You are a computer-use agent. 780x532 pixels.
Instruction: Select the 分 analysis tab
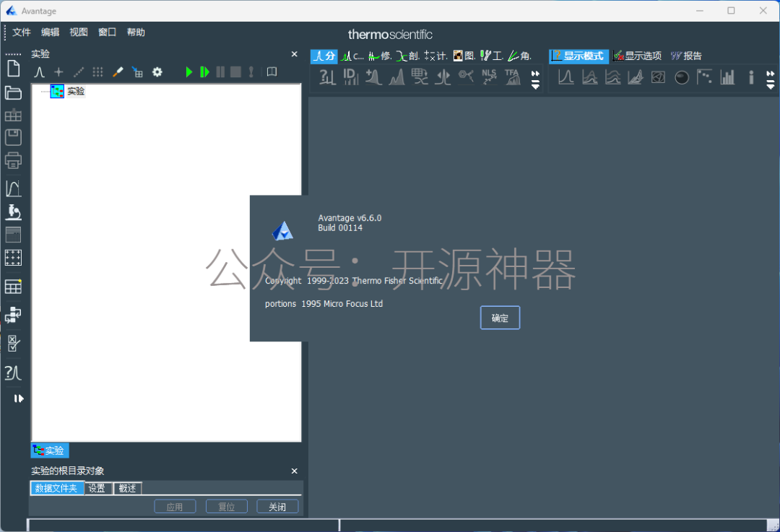coord(324,56)
